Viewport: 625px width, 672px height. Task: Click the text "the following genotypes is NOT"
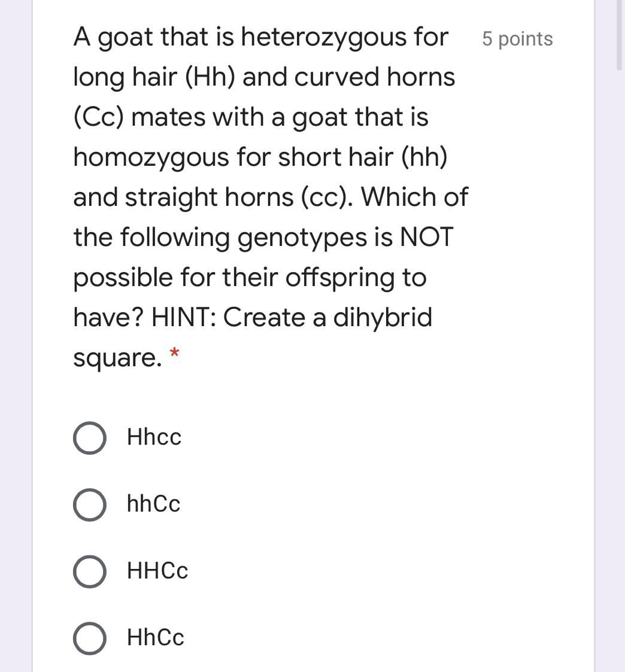(263, 238)
